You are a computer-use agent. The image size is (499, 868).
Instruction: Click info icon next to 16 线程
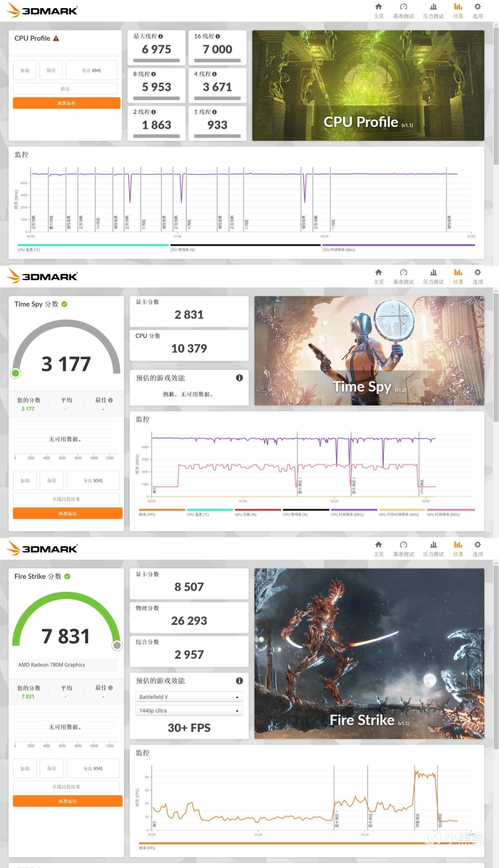pyautogui.click(x=218, y=36)
